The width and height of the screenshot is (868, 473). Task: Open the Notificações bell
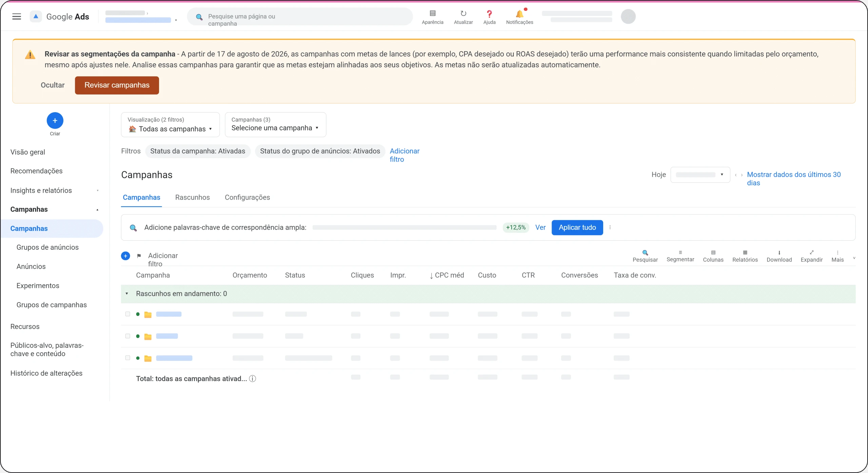tap(519, 17)
